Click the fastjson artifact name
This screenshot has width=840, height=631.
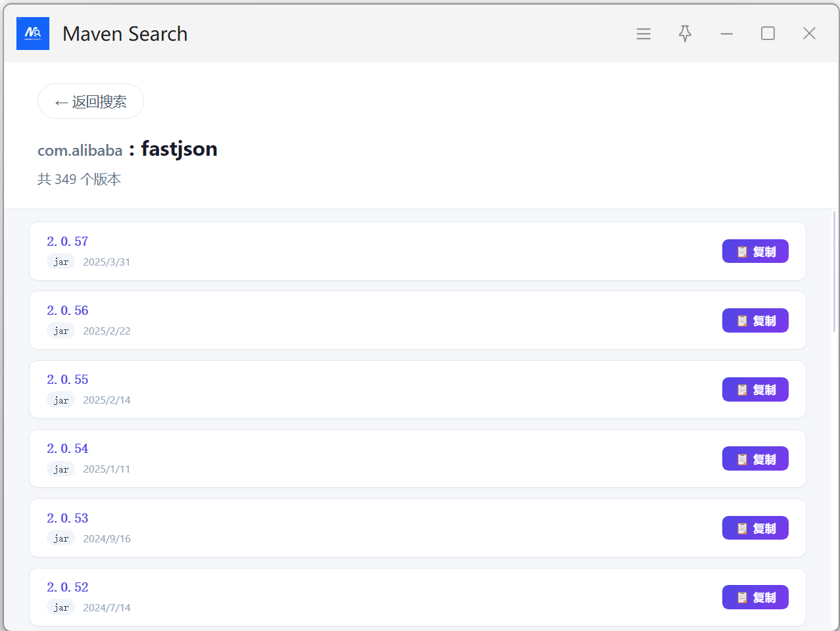coord(179,149)
